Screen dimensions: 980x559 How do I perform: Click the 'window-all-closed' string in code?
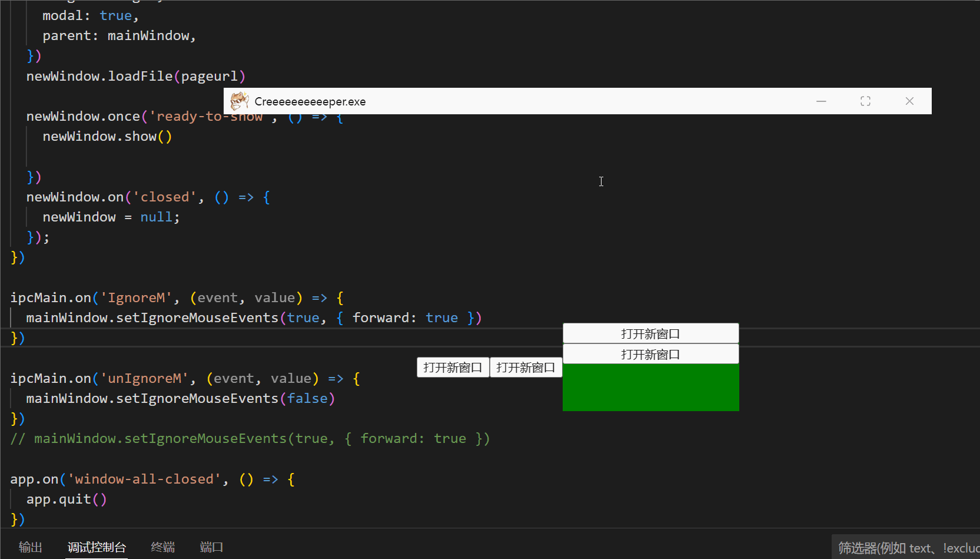pyautogui.click(x=144, y=479)
